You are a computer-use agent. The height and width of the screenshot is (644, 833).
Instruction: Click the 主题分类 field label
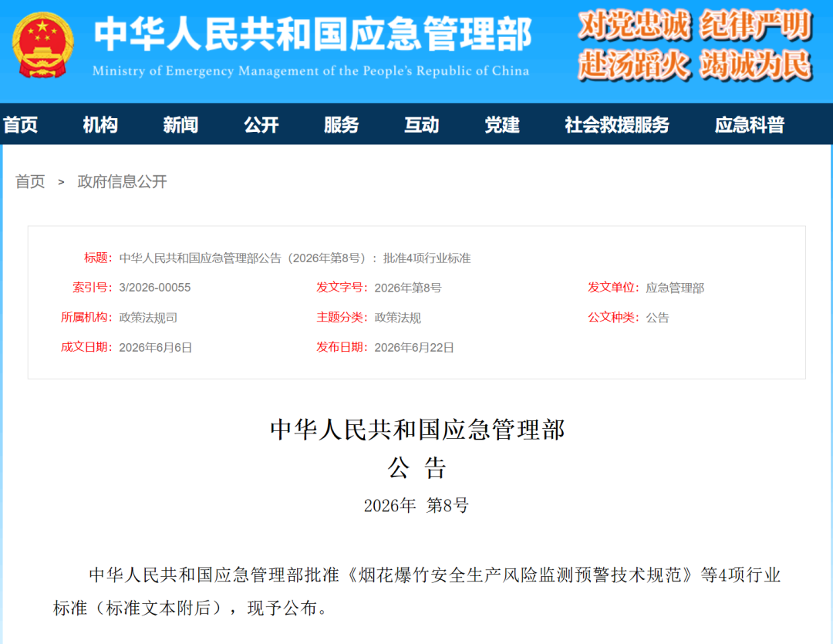pos(342,317)
